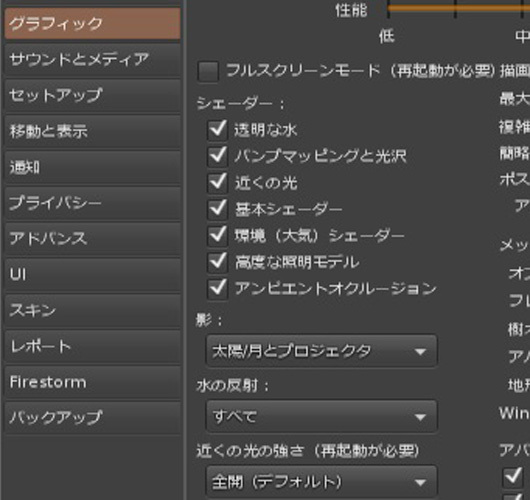Viewport: 530px width, 500px height.
Task: Uncheck 高度な照明モデル option
Action: (217, 262)
